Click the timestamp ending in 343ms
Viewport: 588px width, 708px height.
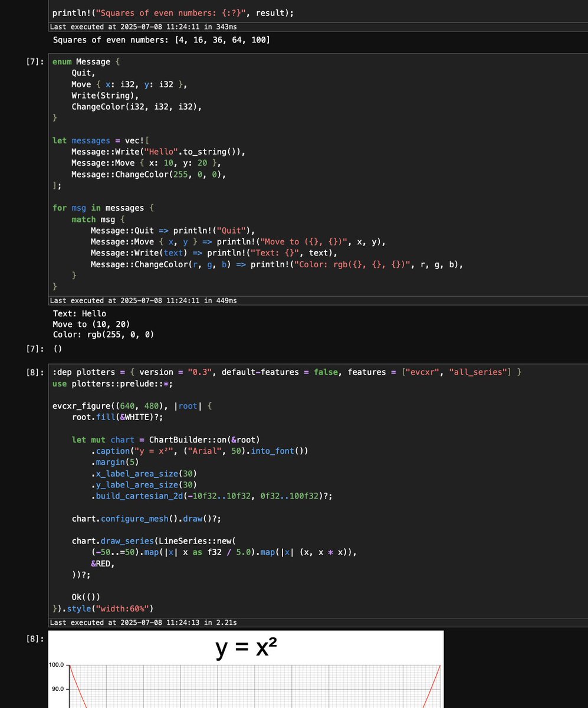click(x=143, y=27)
